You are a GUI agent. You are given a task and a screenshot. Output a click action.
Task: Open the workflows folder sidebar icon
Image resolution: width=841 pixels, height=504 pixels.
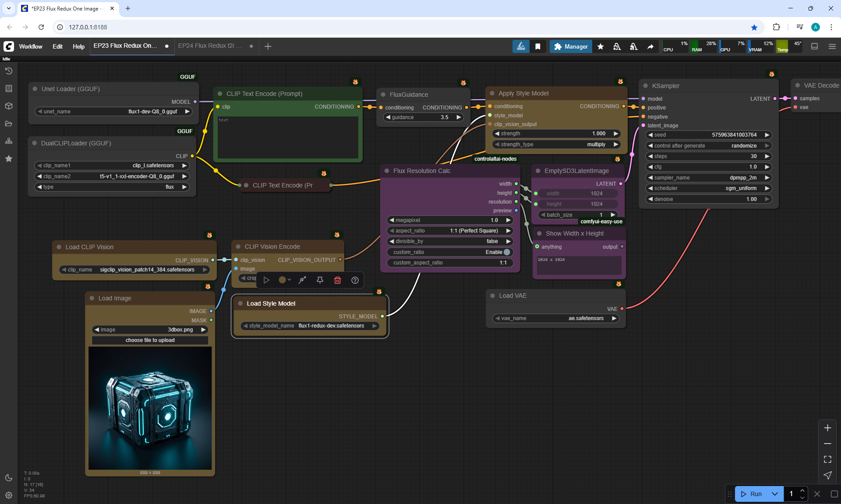(9, 123)
